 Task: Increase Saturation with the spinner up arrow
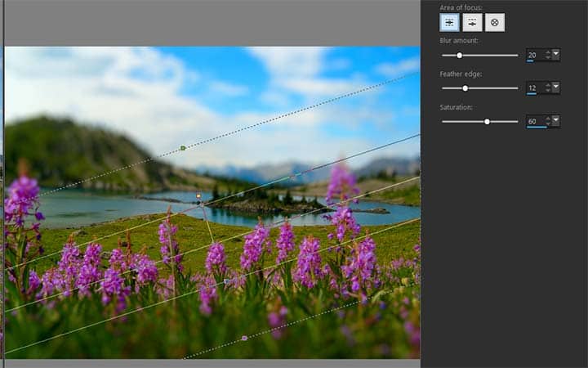(x=548, y=119)
